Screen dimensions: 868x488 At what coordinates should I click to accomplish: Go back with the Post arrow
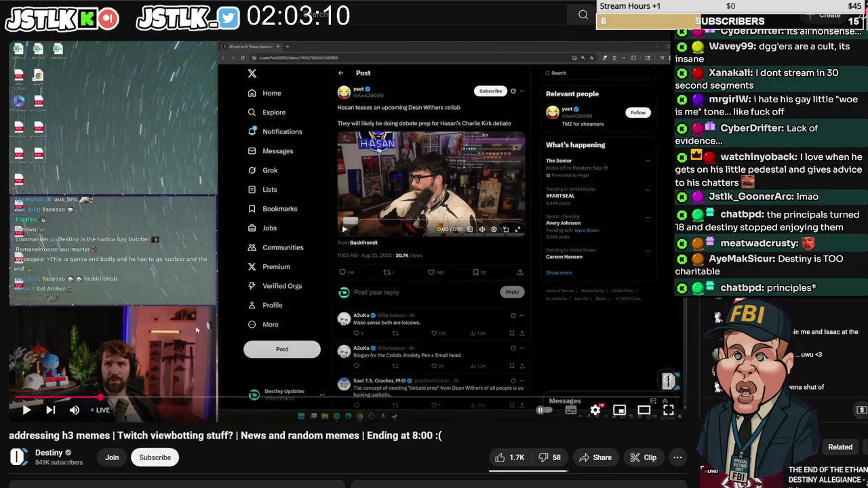[x=341, y=73]
